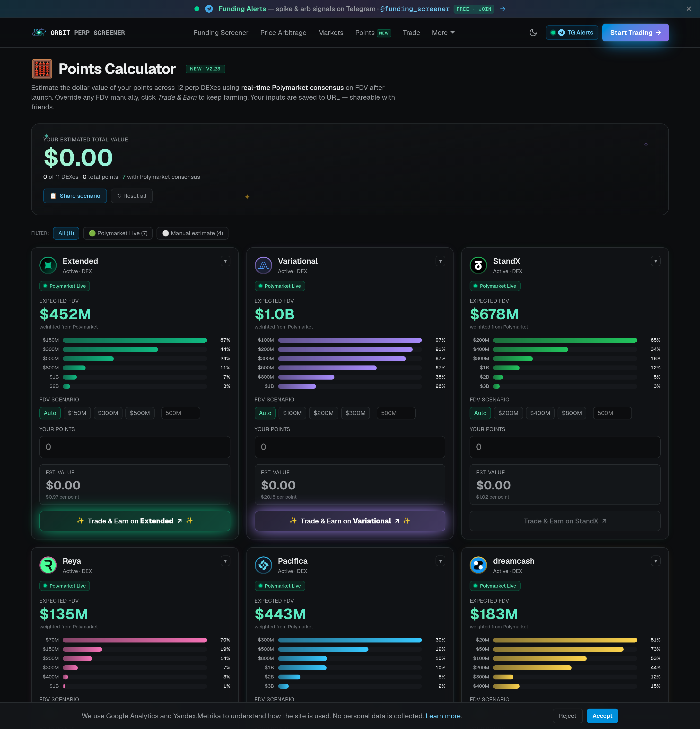Select $500M FDV scenario for Extended
The height and width of the screenshot is (729, 700).
point(140,413)
